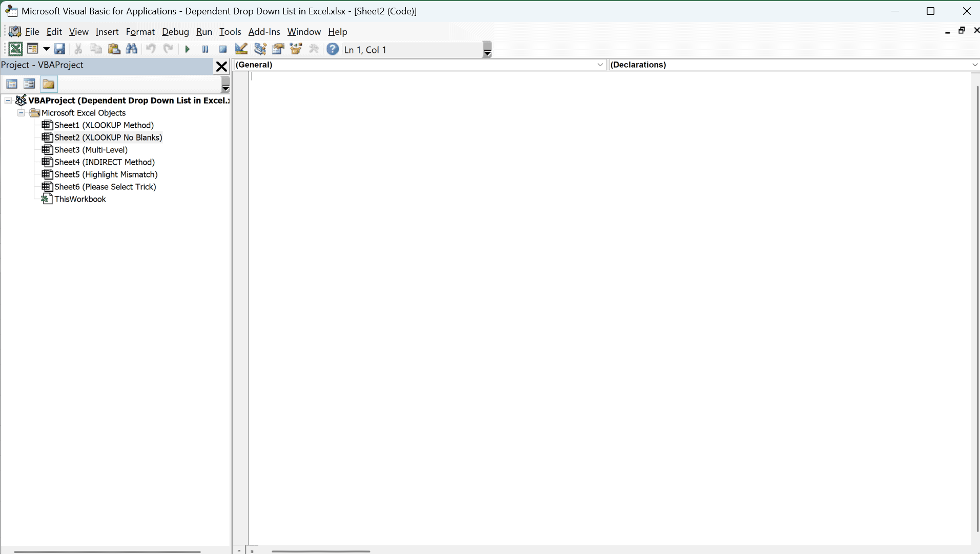Screen dimensions: 980x554
Task: Select Sheet6 (Please Select Trick)
Action: 105,187
